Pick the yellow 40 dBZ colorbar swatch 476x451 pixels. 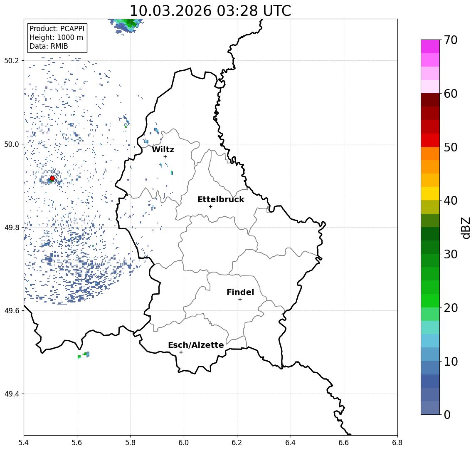pyautogui.click(x=430, y=193)
